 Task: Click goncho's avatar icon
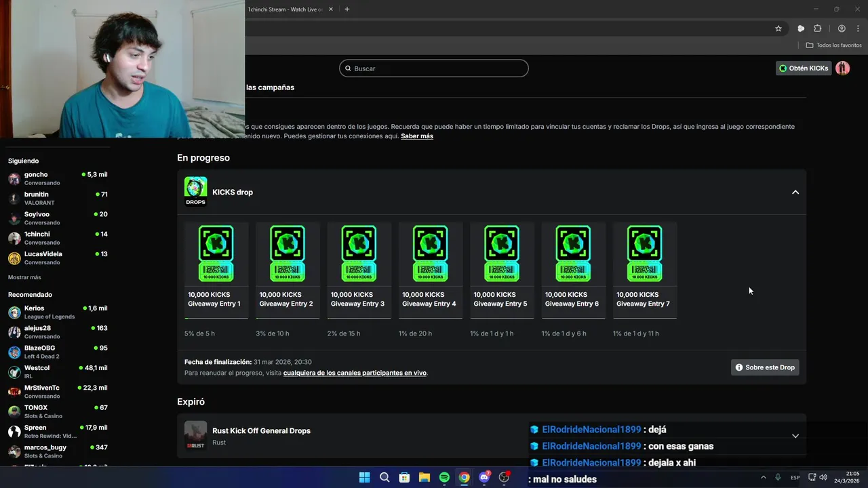pyautogui.click(x=14, y=179)
